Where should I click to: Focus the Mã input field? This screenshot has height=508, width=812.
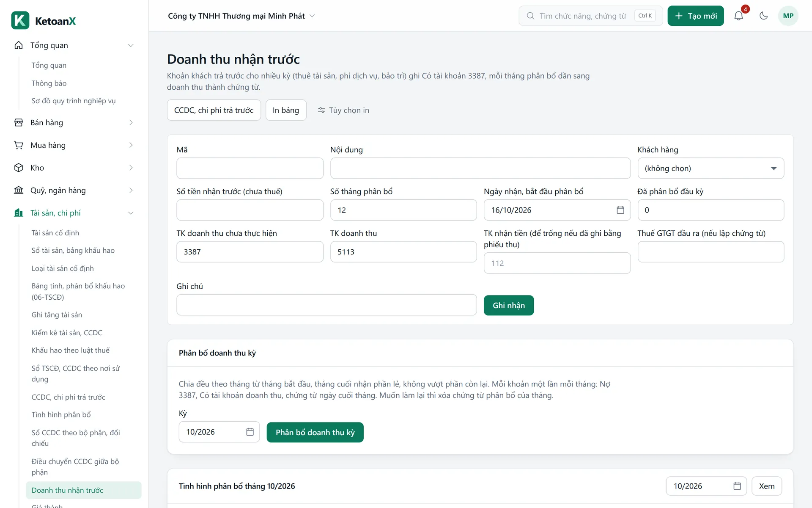click(250, 168)
